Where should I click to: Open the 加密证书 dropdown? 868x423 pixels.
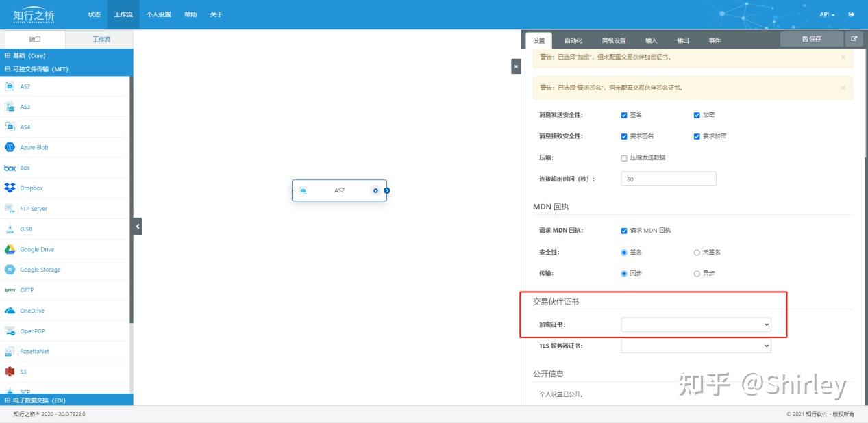tap(696, 324)
